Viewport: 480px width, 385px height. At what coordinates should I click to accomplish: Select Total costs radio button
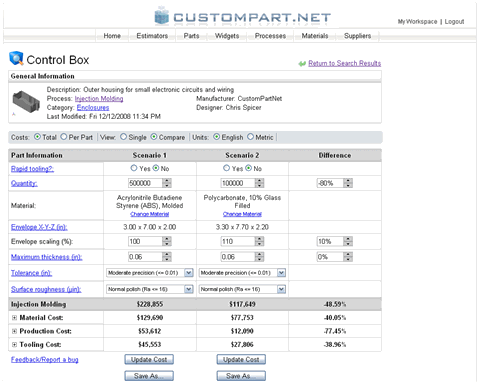pos(37,137)
